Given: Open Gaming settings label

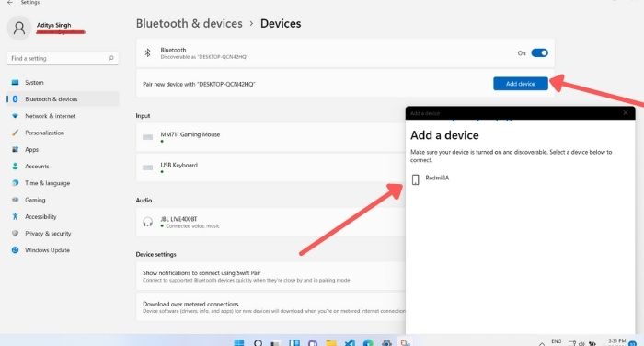Looking at the screenshot, I should click(x=35, y=200).
